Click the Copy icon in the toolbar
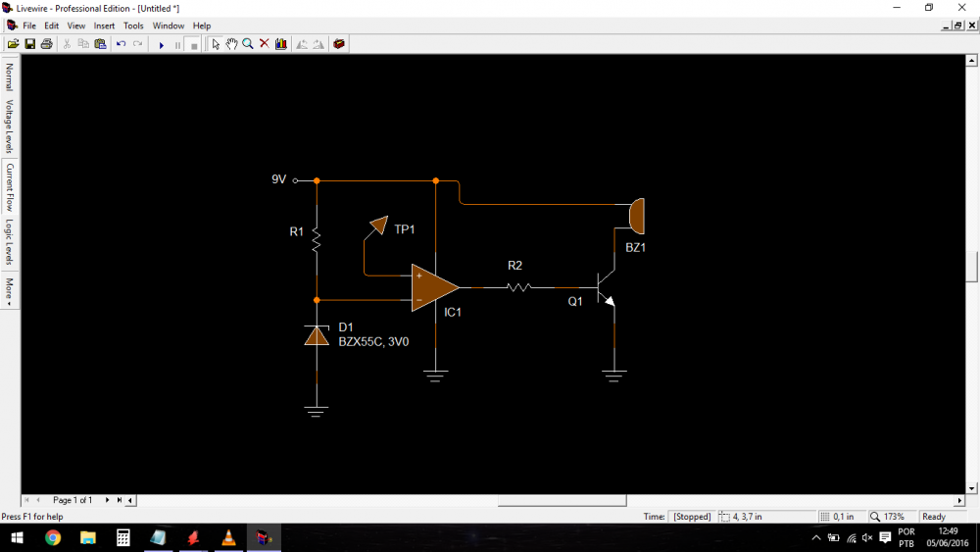The height and width of the screenshot is (552, 980). [x=83, y=44]
